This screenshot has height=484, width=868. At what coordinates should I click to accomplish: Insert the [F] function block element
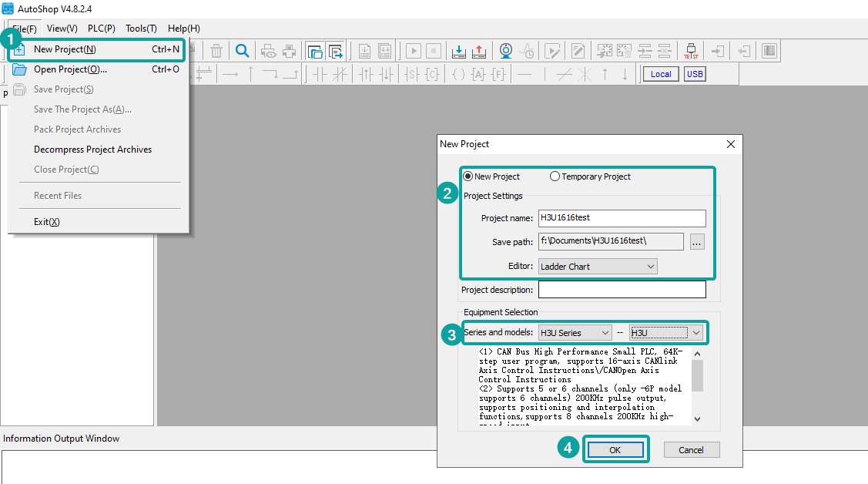[x=498, y=74]
